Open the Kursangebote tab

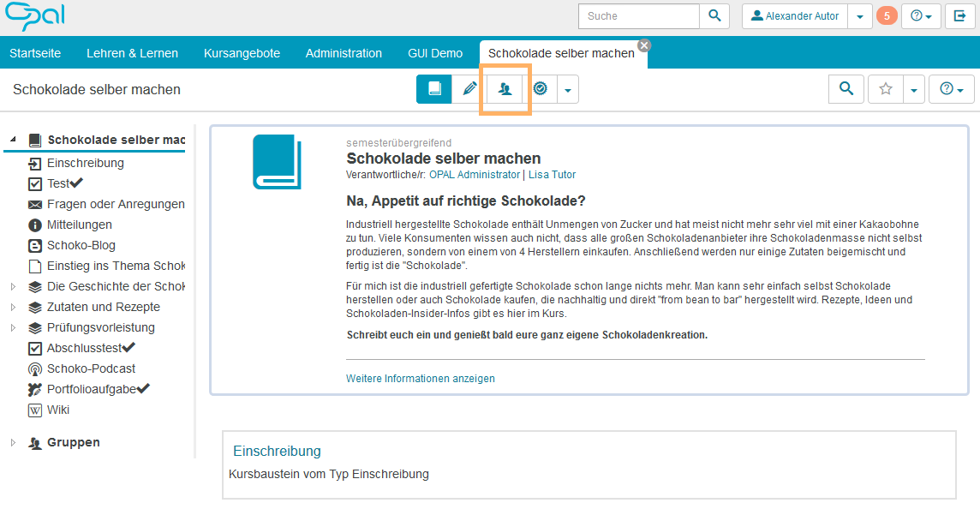point(242,53)
